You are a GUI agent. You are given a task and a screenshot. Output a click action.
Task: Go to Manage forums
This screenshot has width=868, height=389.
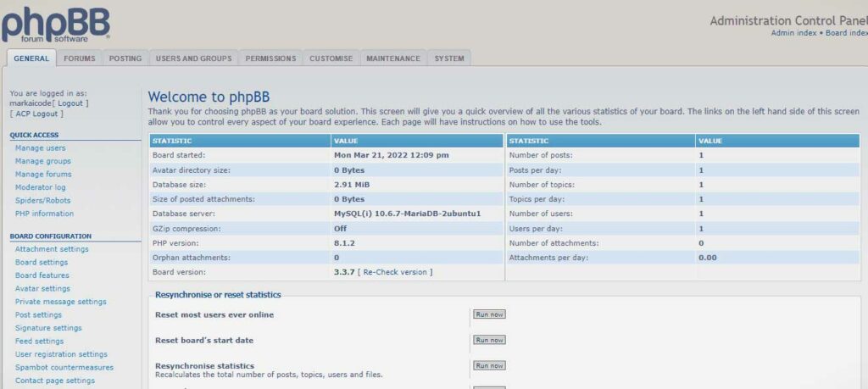(x=43, y=175)
